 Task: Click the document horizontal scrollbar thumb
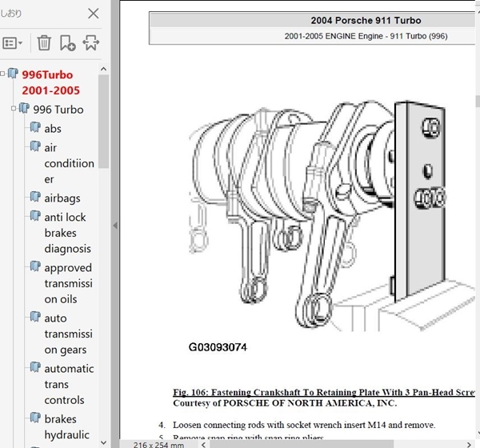302,444
